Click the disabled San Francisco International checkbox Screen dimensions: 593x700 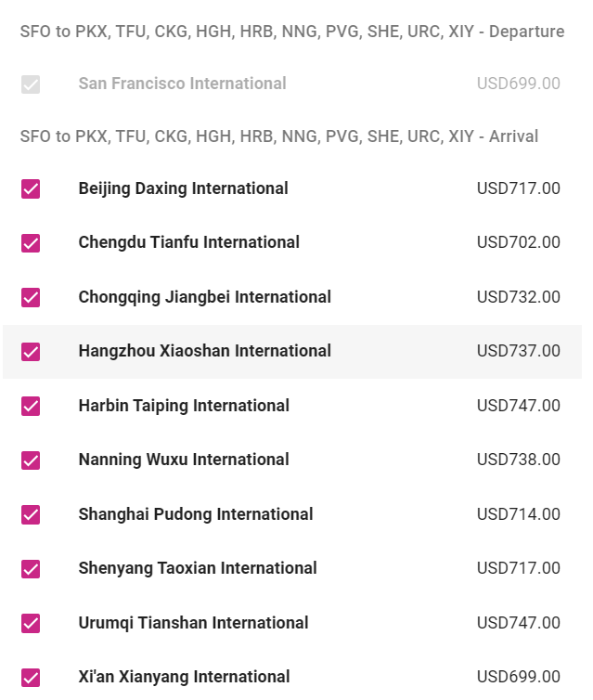[31, 84]
